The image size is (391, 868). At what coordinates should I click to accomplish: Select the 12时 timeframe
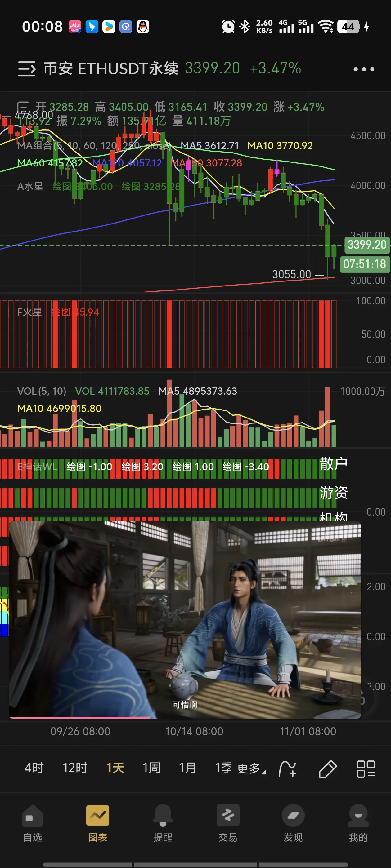75,768
